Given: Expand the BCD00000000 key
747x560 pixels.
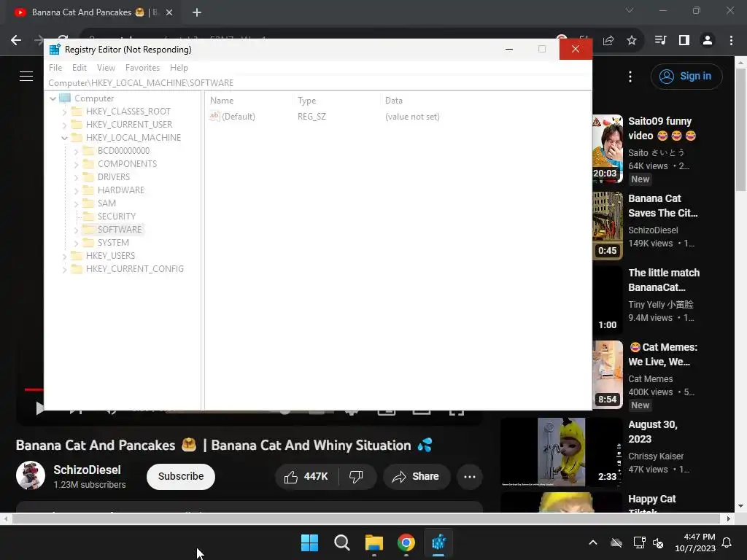Looking at the screenshot, I should point(76,151).
